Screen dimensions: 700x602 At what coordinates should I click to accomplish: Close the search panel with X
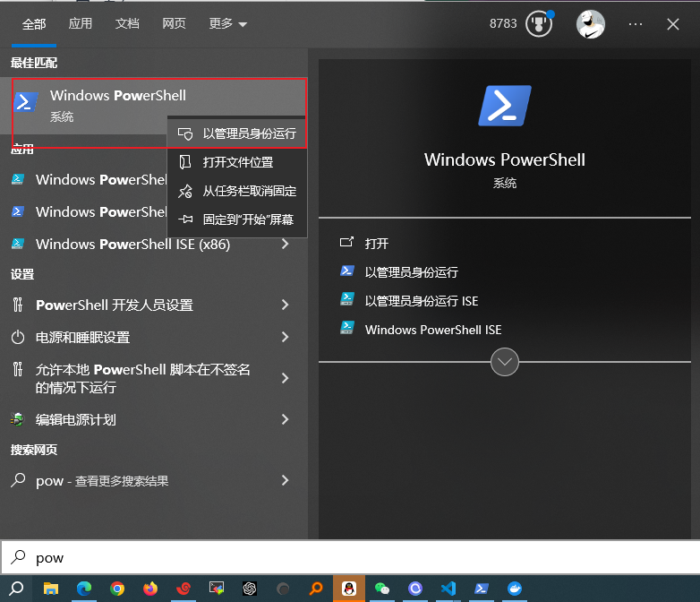[x=673, y=24]
